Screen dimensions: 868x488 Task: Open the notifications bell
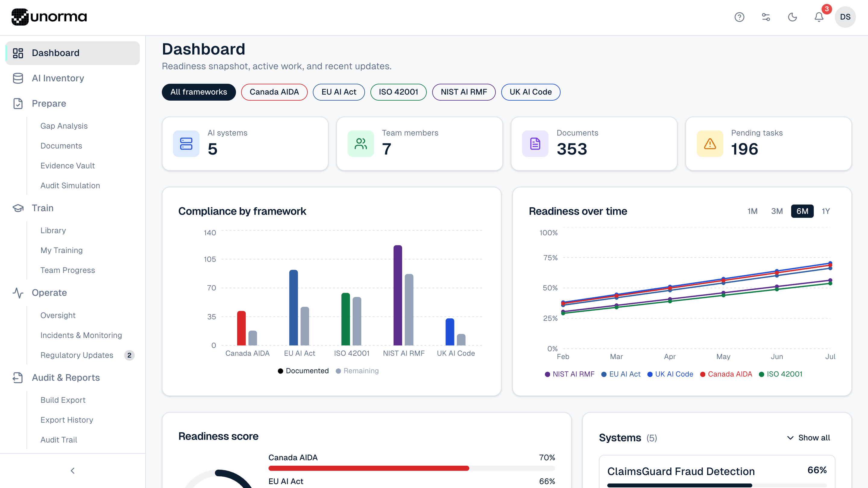pos(819,17)
